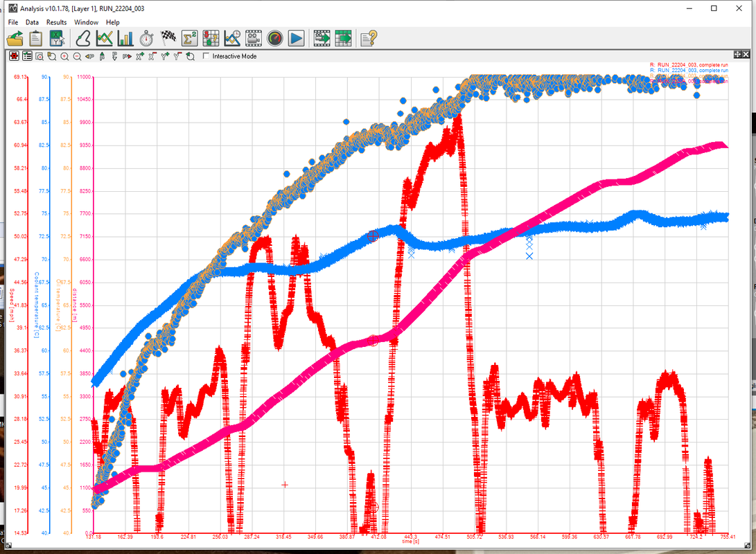Screen dimensions: 756x554
Task: Maximize the Analysis window
Action: click(714, 8)
